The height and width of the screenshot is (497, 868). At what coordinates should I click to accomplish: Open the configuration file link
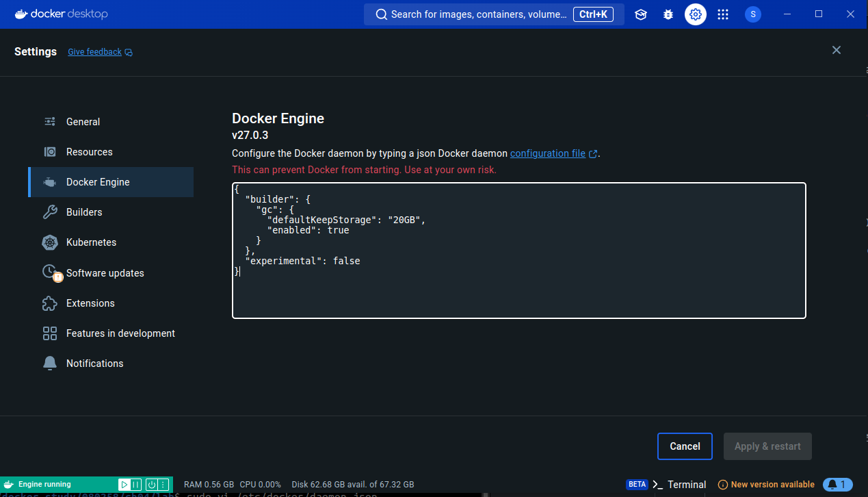click(548, 153)
